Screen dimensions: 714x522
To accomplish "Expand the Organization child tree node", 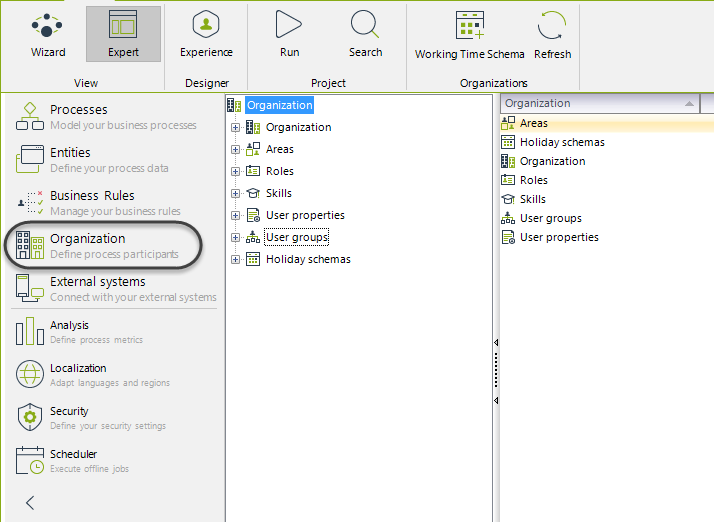I will click(x=235, y=128).
